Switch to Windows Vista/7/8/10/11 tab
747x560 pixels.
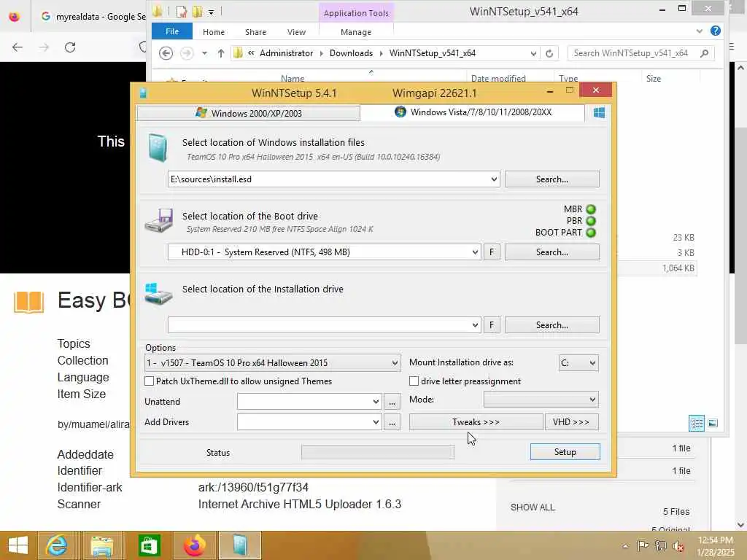tap(473, 112)
